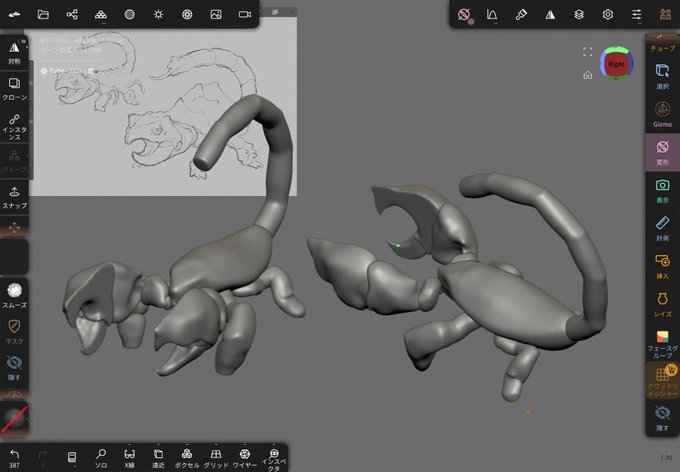680x472 pixels.
Task: Open the lighting sun menu
Action: 158,15
